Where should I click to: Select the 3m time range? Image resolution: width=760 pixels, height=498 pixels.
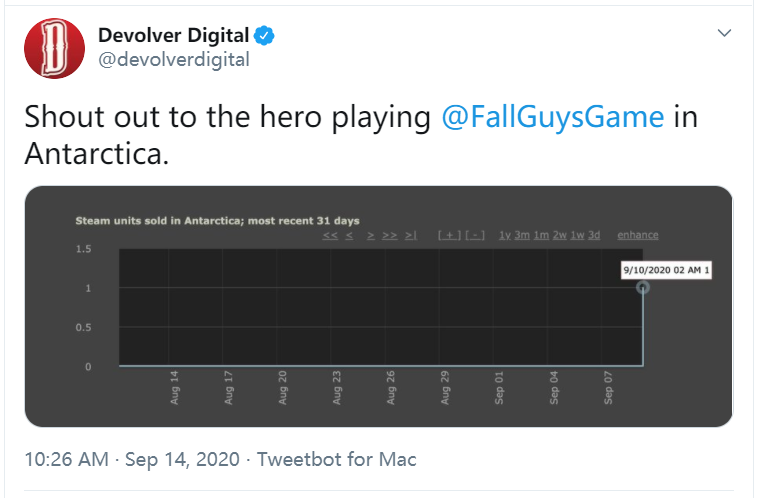coord(522,235)
